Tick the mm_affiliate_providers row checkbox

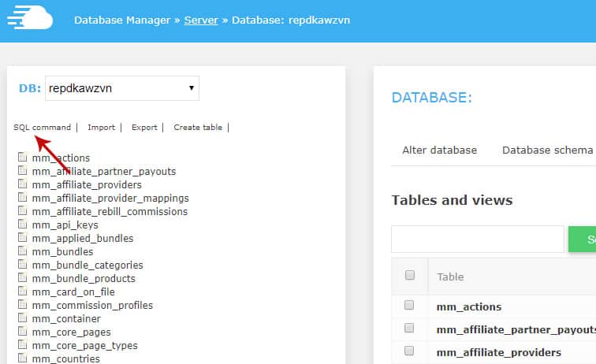click(409, 351)
